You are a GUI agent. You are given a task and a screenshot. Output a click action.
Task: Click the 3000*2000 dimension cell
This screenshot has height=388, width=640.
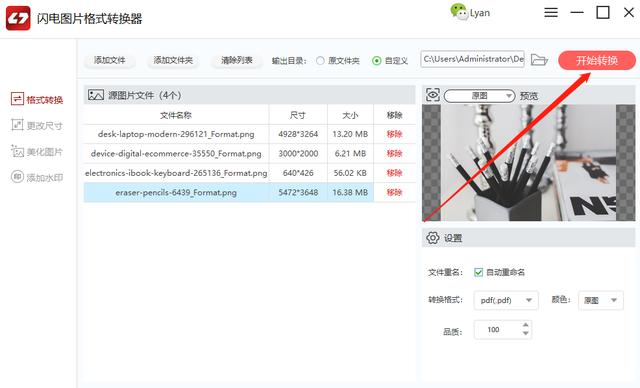[298, 153]
